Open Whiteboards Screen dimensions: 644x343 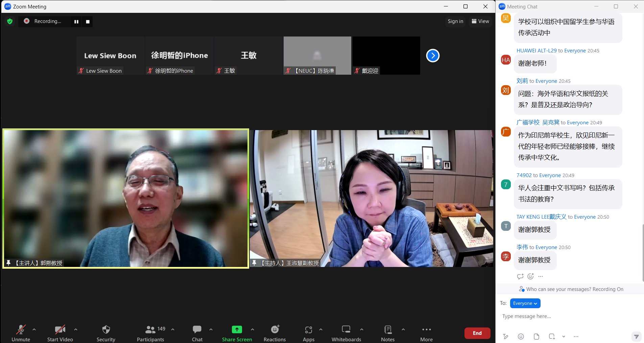346,333
